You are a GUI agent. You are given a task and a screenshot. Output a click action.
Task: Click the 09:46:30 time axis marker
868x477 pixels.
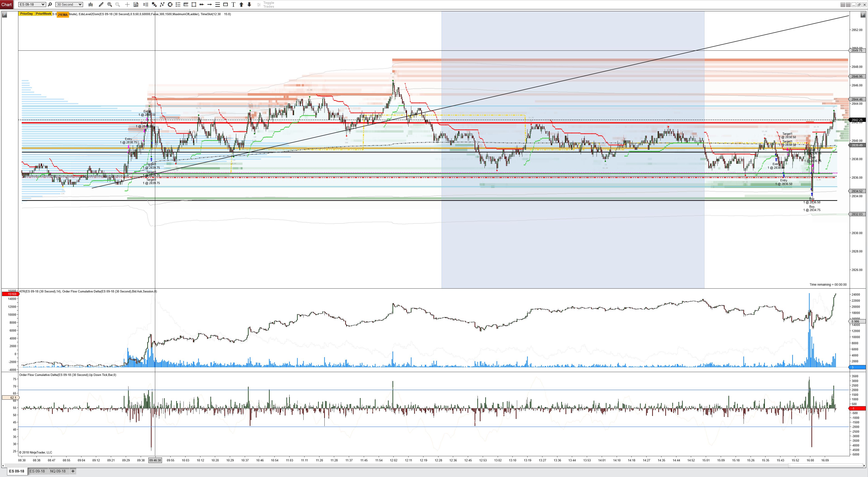pyautogui.click(x=155, y=460)
